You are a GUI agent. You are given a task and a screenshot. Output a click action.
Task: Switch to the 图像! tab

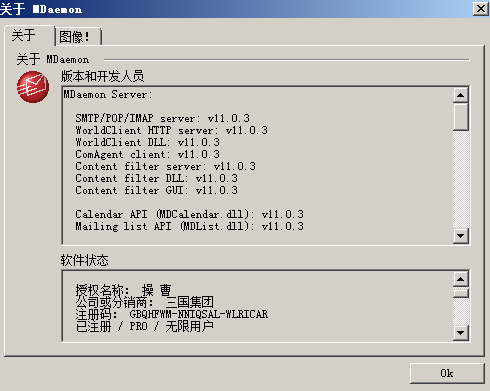tap(78, 36)
